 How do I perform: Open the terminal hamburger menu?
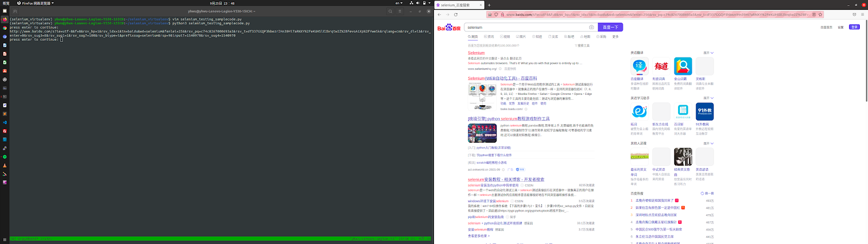[400, 11]
